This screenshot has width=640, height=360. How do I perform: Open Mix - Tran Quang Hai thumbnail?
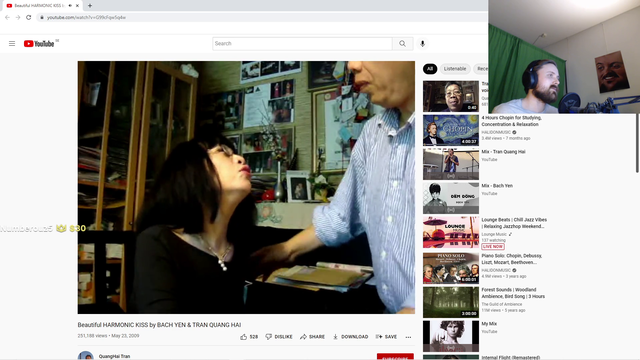pyautogui.click(x=451, y=164)
